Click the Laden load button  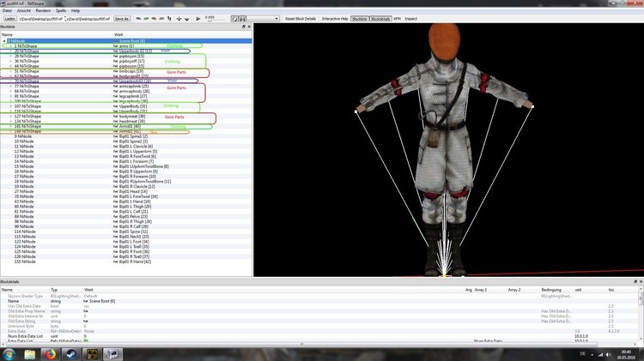(9, 19)
